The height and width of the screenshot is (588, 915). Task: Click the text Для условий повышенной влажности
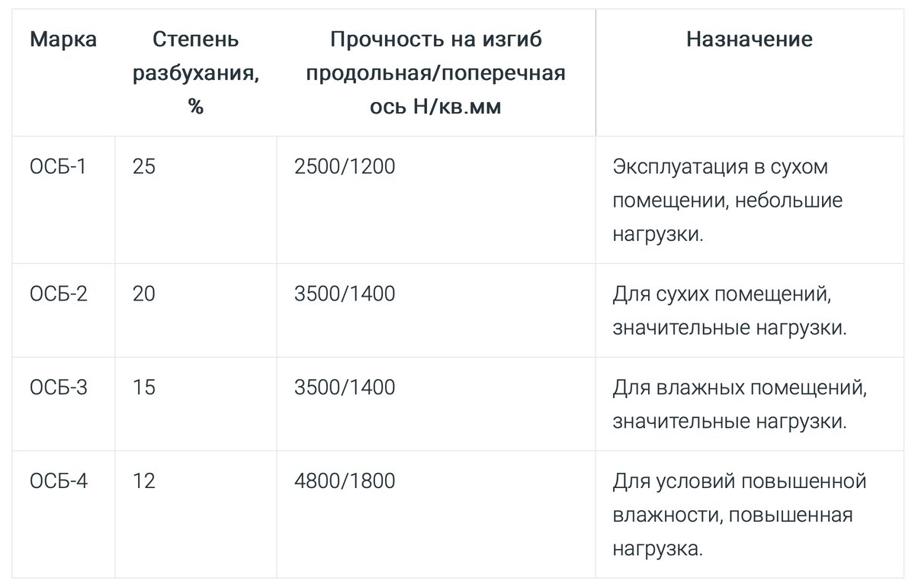740,499
